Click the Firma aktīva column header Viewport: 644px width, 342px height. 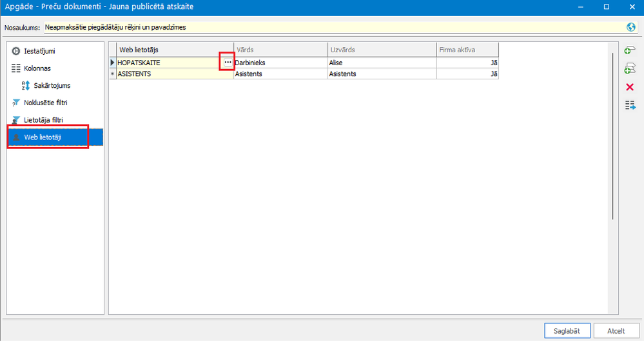click(467, 50)
